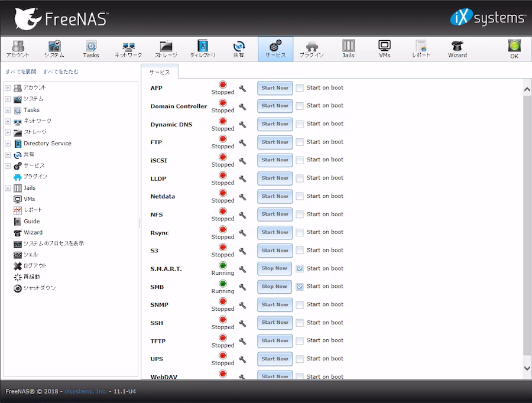
Task: Open the VMs toolbar icon
Action: pos(385,49)
